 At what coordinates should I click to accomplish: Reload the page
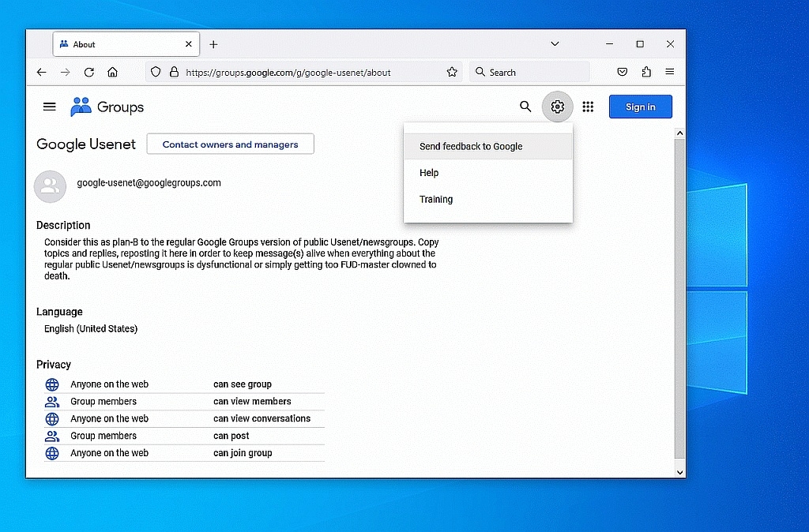click(88, 72)
